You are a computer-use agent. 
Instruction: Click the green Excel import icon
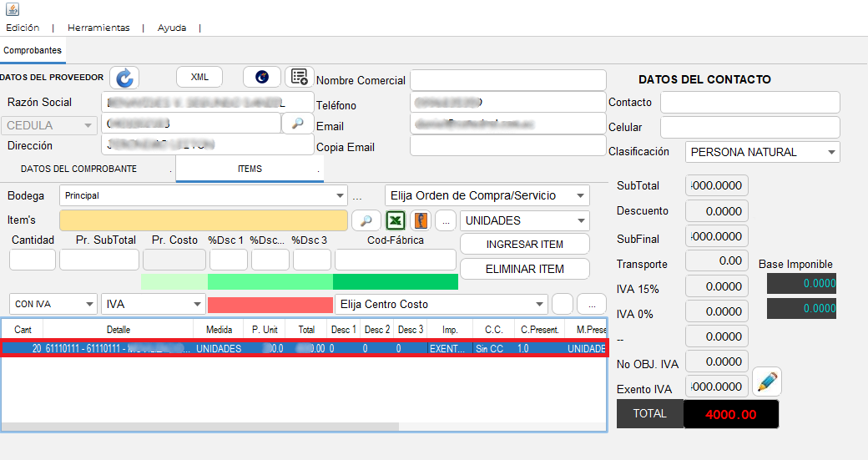(x=396, y=220)
